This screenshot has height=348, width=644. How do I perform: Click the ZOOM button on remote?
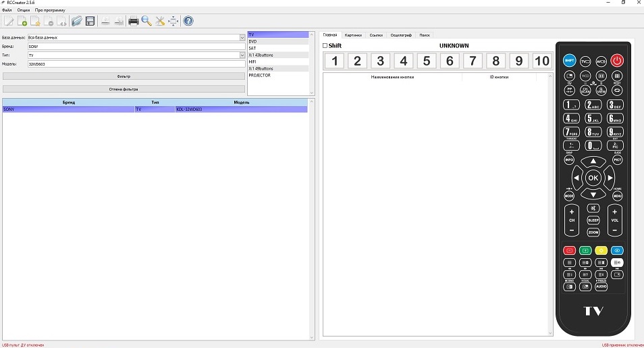point(593,232)
